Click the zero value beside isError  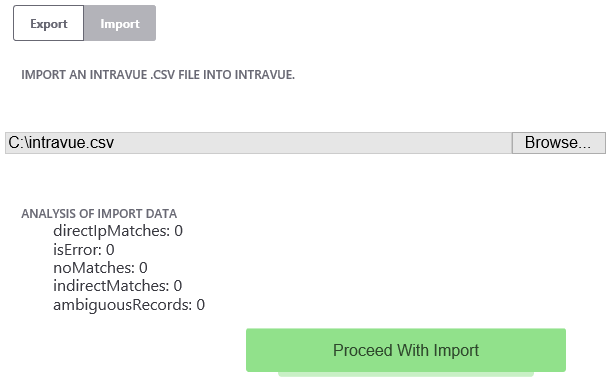[x=110, y=250]
